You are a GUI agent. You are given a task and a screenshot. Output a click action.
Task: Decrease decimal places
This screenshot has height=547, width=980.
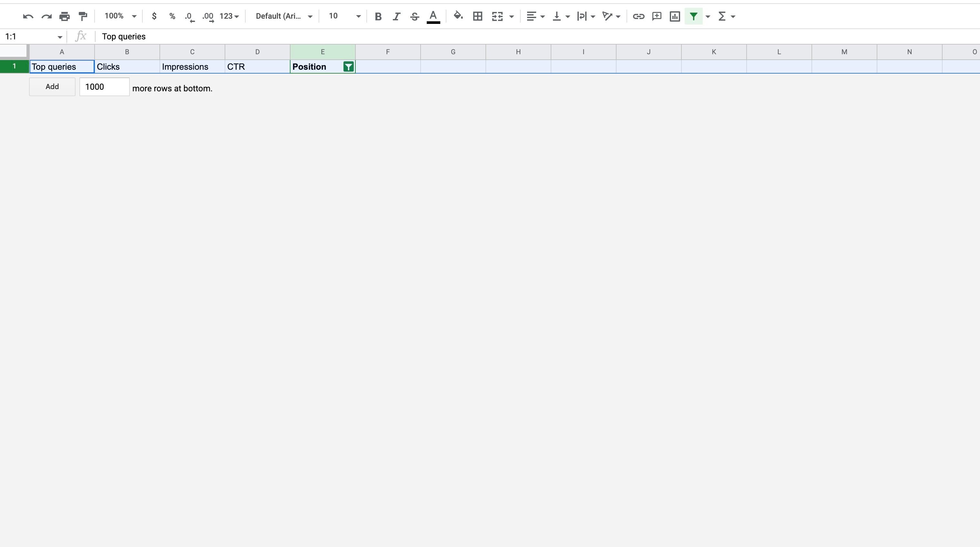click(190, 17)
